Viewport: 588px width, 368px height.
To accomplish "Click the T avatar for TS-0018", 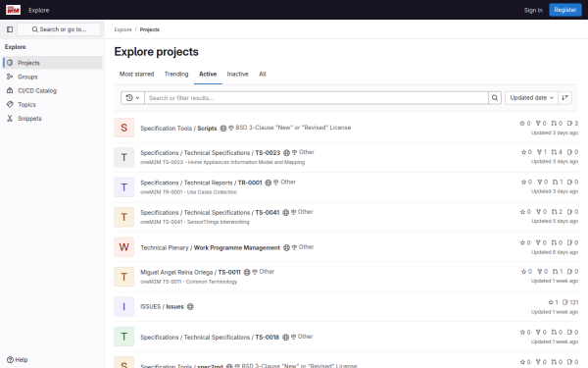I will click(x=124, y=337).
